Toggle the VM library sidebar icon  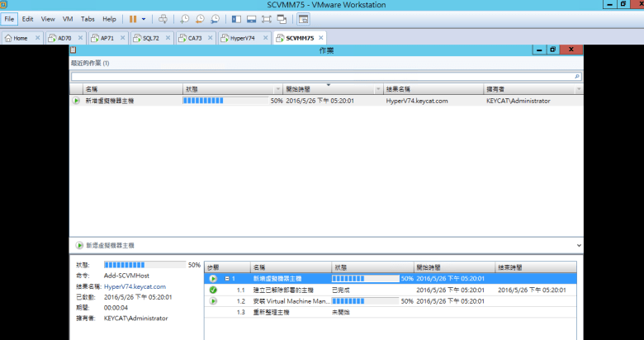pos(237,18)
